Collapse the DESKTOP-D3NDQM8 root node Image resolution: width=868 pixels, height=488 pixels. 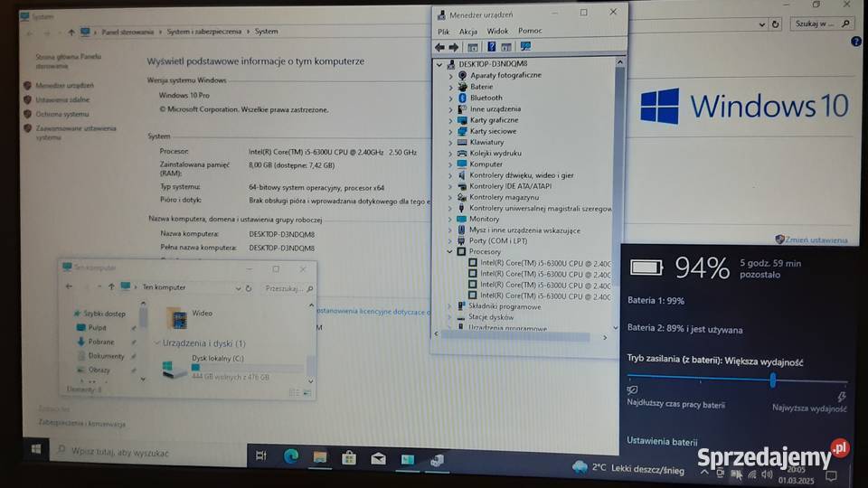tap(439, 65)
